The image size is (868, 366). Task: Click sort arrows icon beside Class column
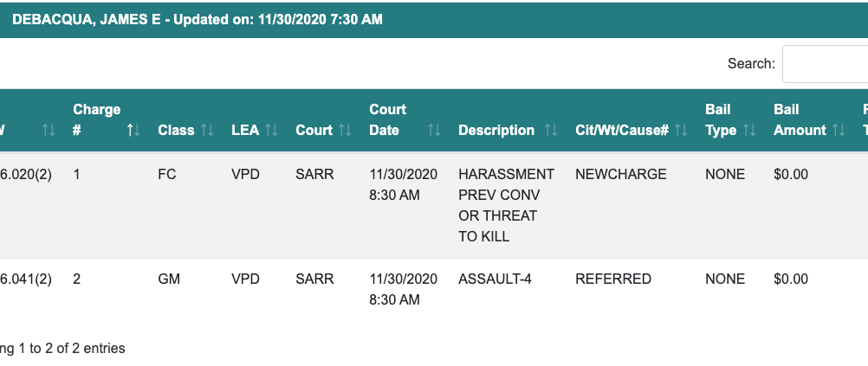[207, 131]
